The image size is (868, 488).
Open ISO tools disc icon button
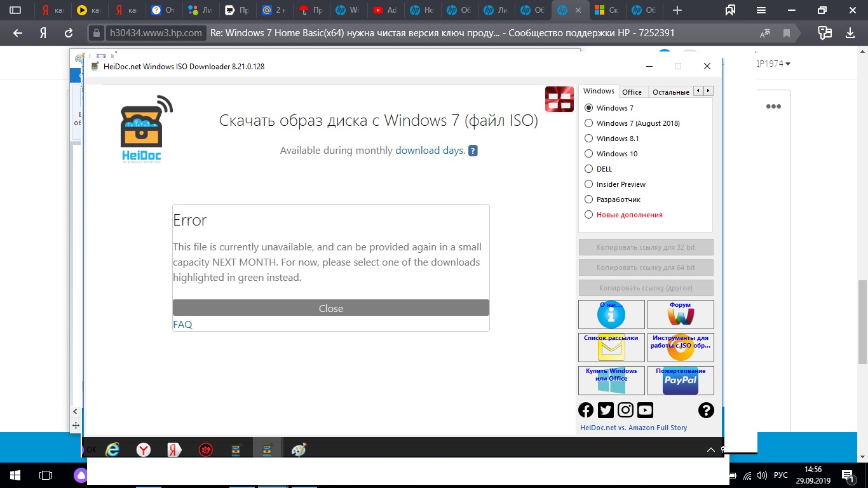(681, 348)
